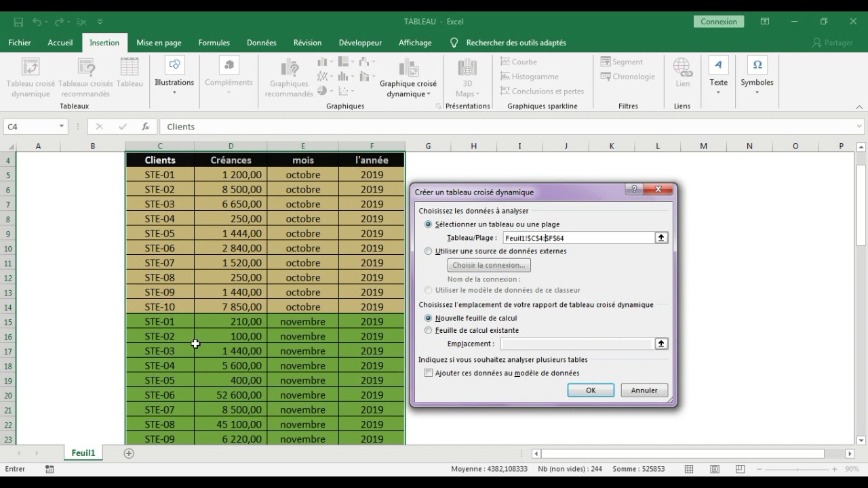The width and height of the screenshot is (868, 488).
Task: Select 'Utiliser une source de données externes' option
Action: click(x=428, y=251)
